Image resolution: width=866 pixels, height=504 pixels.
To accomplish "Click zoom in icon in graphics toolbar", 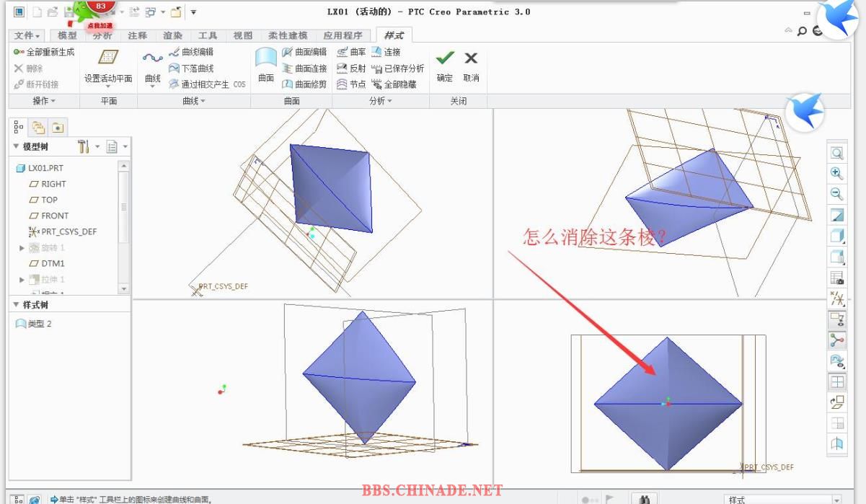I will click(837, 173).
